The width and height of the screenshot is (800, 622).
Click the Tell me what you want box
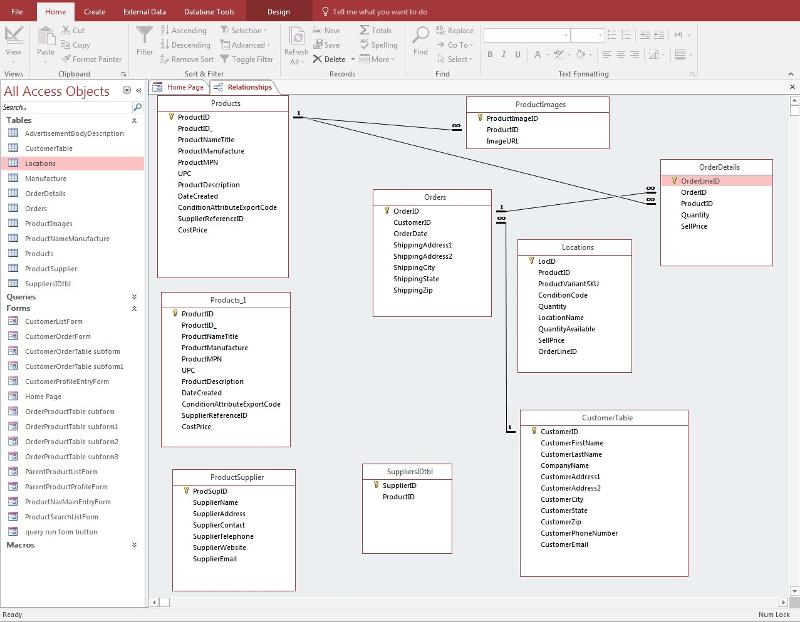[x=380, y=11]
